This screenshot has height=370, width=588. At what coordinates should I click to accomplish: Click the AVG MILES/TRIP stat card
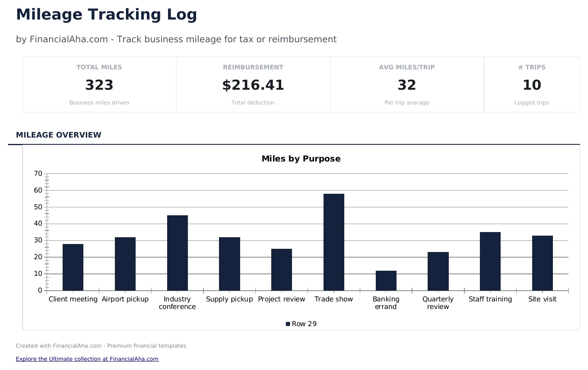(x=406, y=84)
